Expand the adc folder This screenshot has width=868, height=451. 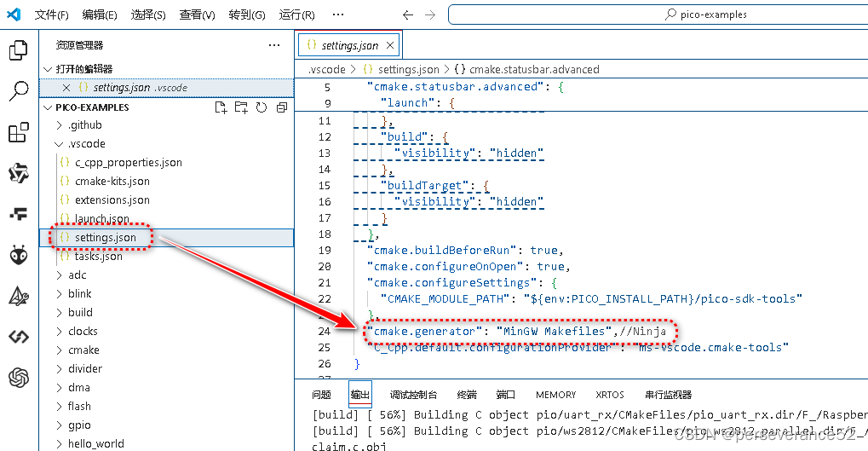(60, 275)
